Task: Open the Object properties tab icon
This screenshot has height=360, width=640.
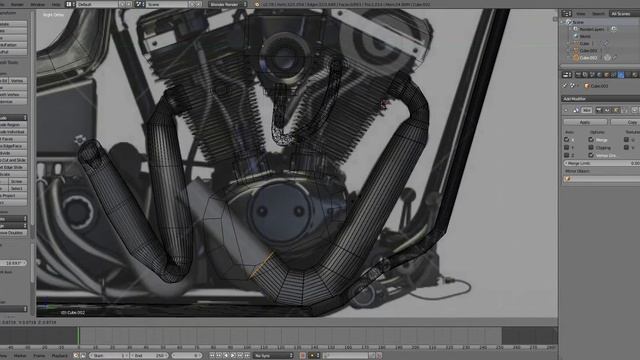Action: (607, 75)
